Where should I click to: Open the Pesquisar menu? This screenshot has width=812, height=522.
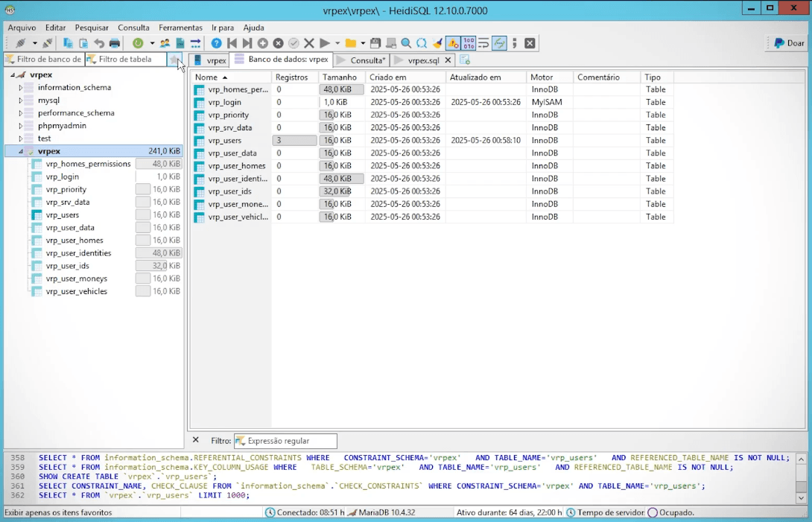92,28
